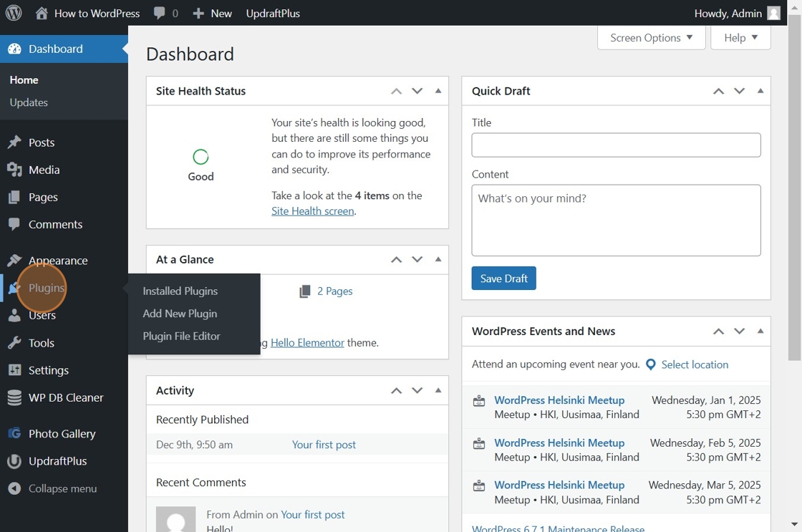The image size is (802, 532).
Task: Collapse the Quick Draft panel
Action: pyautogui.click(x=760, y=91)
